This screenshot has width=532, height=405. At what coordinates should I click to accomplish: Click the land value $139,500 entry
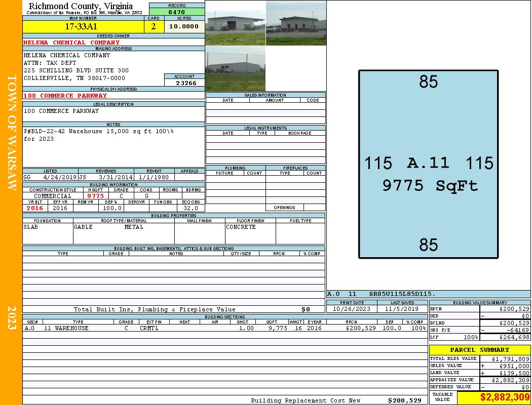(x=505, y=373)
